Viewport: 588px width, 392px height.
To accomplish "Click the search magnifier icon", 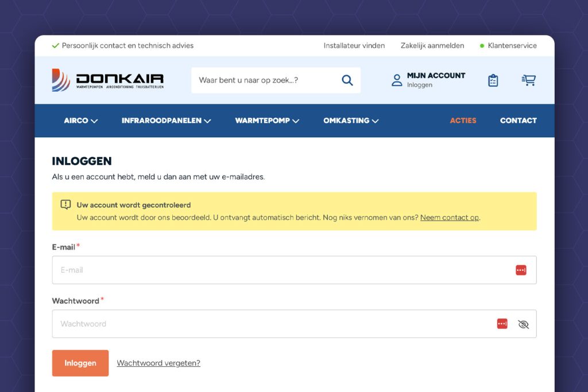I will coord(347,80).
